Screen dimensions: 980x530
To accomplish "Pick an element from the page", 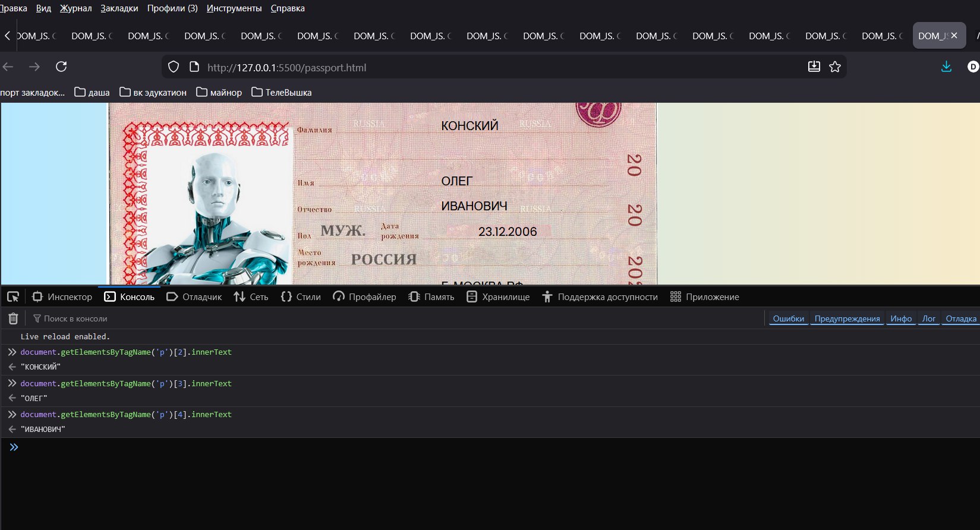I will click(x=13, y=296).
